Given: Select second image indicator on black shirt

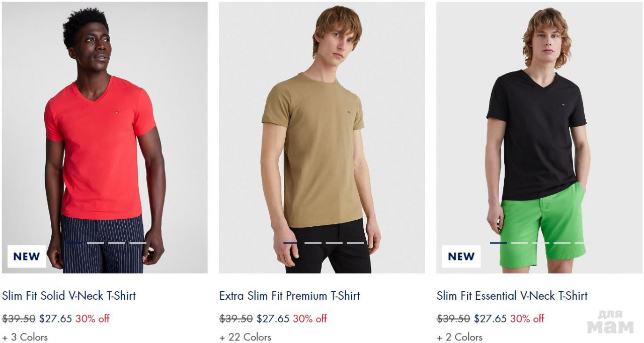Looking at the screenshot, I should point(519,243).
